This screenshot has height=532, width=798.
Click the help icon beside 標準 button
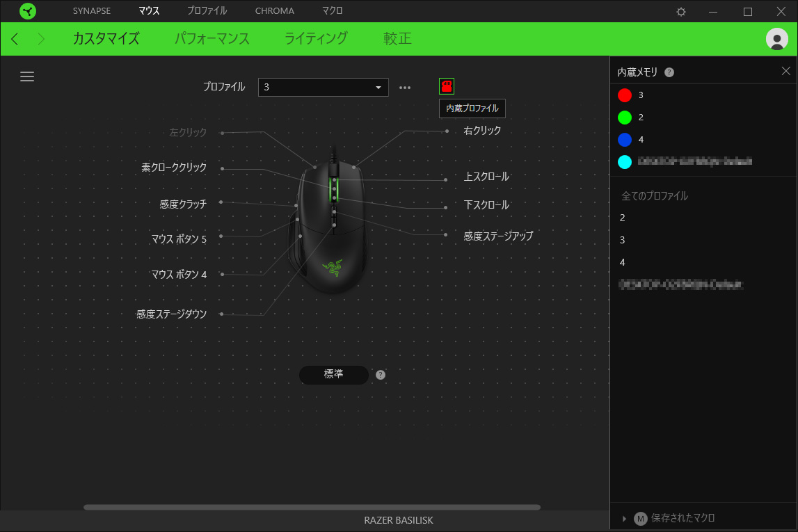pos(381,375)
